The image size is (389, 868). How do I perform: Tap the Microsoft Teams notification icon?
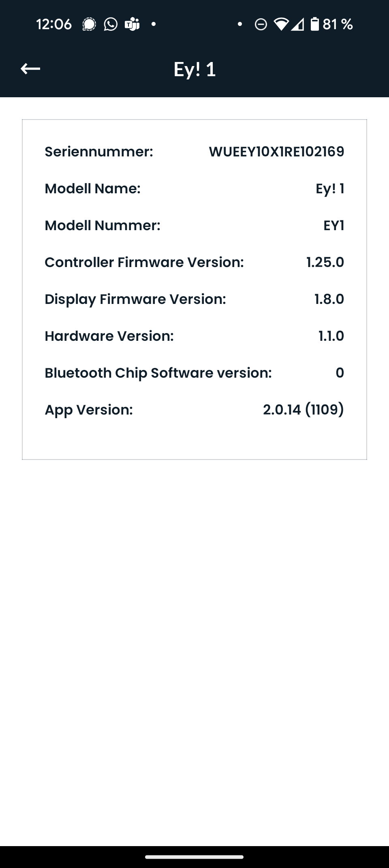click(x=132, y=24)
